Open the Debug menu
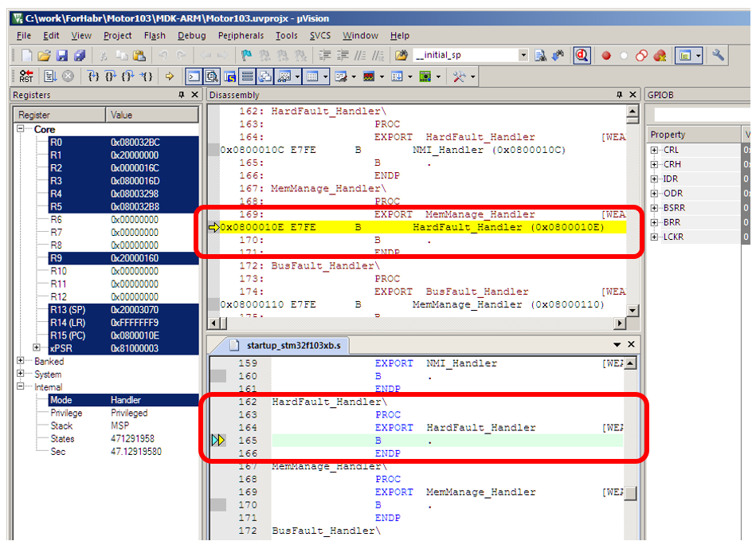Viewport: 756px width, 545px height. pyautogui.click(x=191, y=35)
